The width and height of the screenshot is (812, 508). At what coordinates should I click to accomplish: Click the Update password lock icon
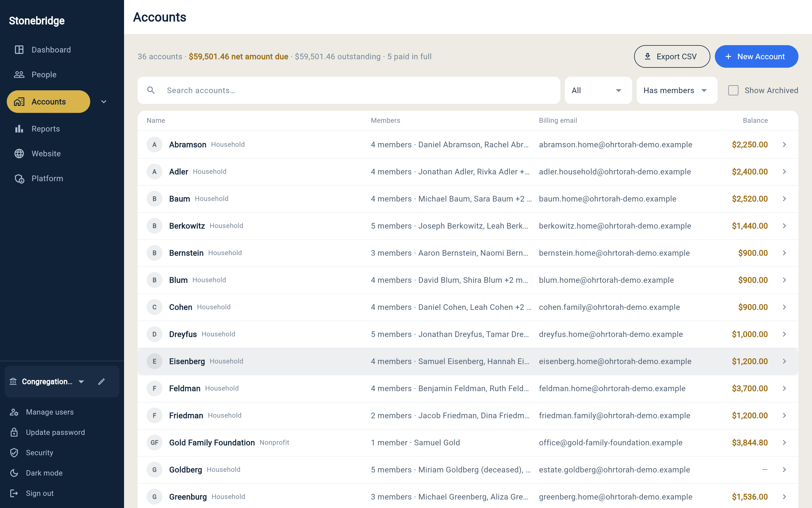14,432
